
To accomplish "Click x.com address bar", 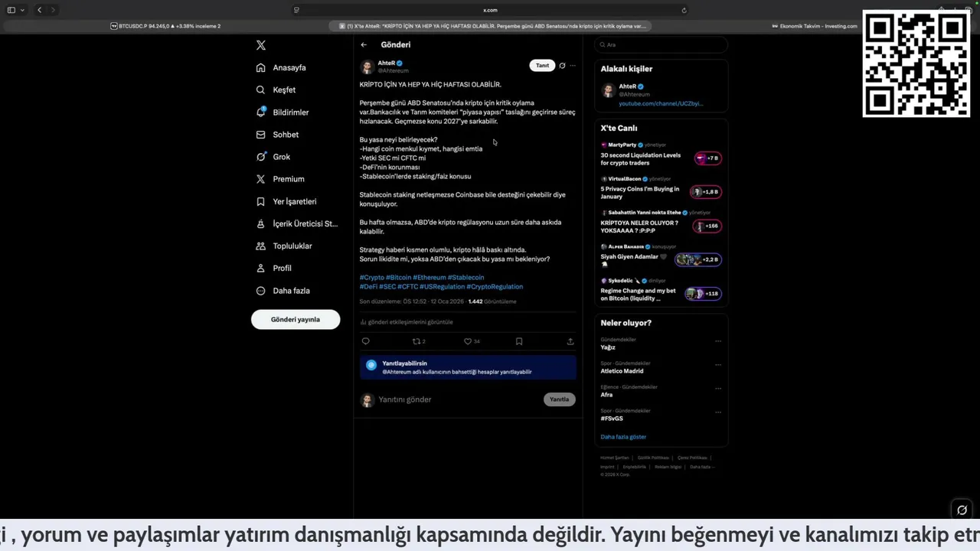I will click(490, 10).
